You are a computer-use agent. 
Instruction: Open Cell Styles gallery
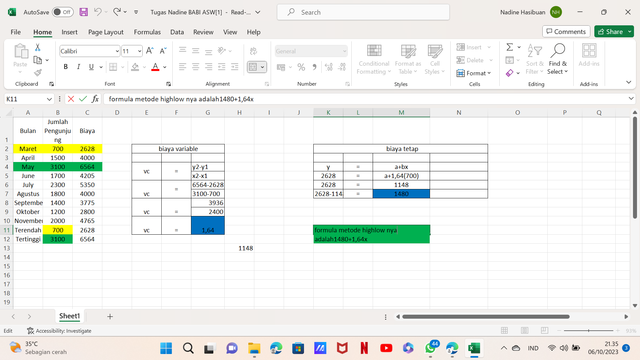click(435, 59)
